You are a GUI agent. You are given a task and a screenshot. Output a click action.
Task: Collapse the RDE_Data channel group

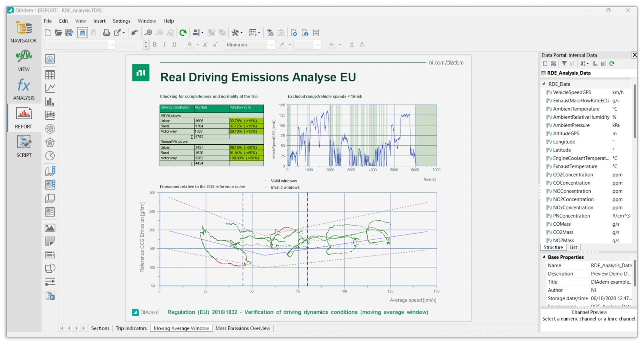tap(544, 84)
